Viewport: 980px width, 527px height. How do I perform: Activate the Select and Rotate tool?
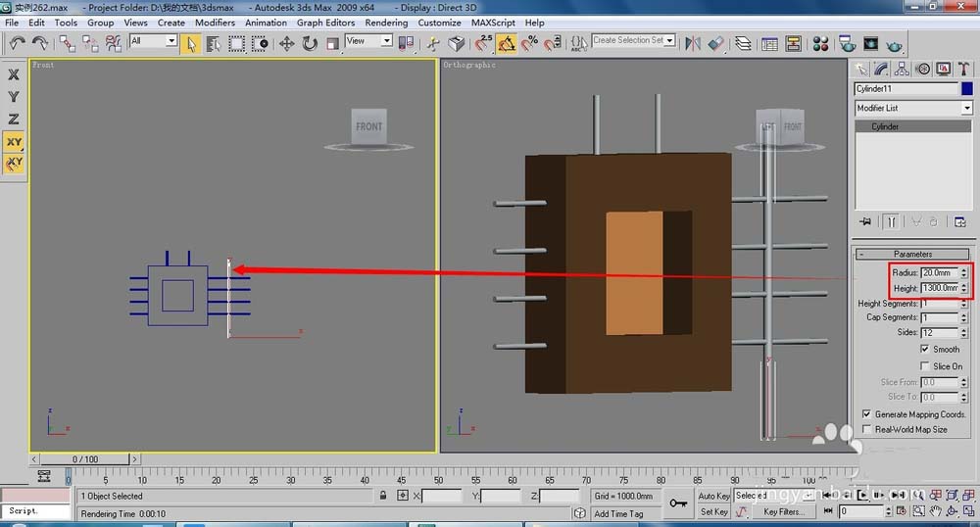pyautogui.click(x=310, y=44)
